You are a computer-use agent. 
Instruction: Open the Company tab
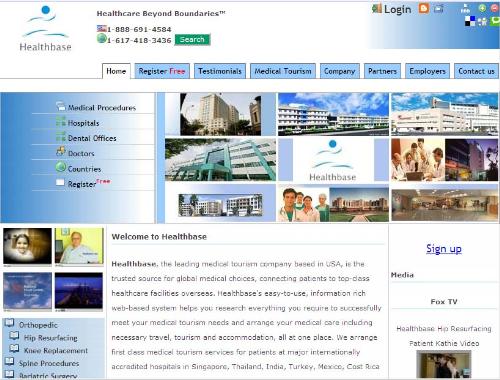(340, 71)
